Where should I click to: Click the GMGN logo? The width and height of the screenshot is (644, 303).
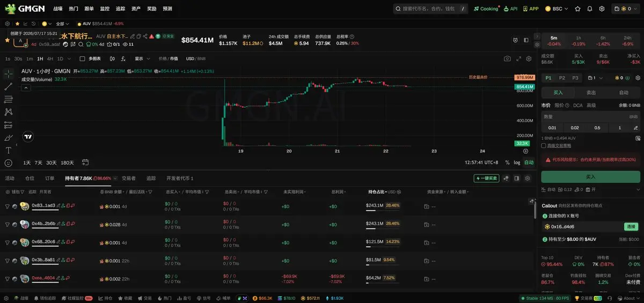[25, 9]
